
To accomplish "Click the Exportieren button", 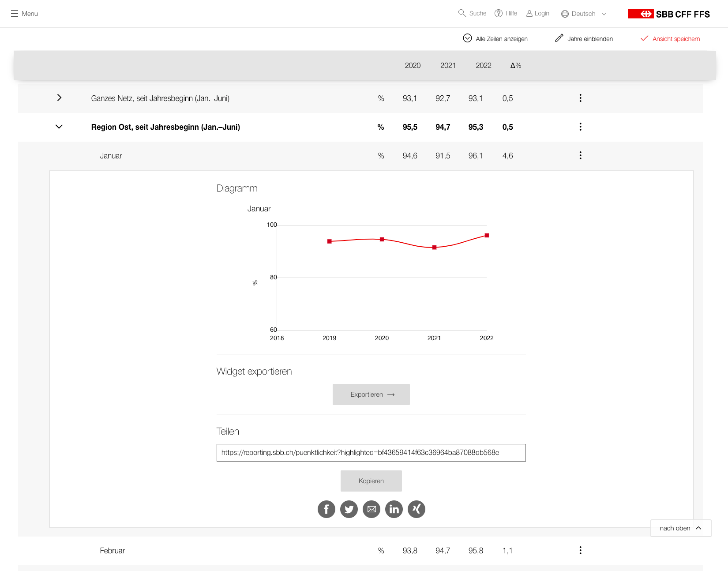I will 371,394.
